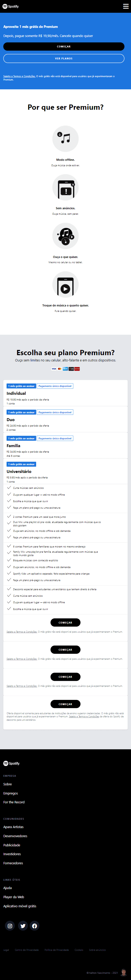
Task: Click the VER PLANOS button
Action: tap(64, 59)
